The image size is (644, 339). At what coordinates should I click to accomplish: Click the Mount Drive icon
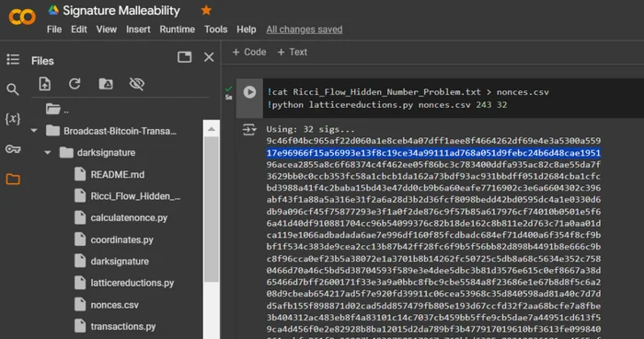tap(106, 84)
